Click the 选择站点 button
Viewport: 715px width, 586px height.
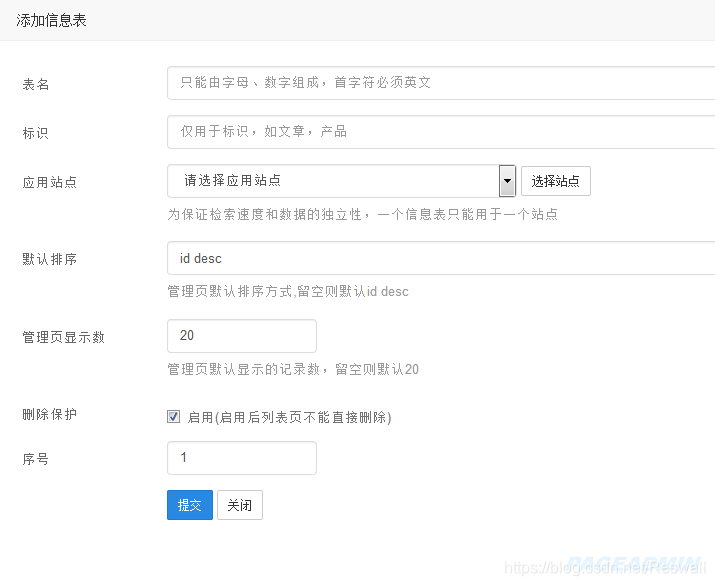(x=555, y=181)
